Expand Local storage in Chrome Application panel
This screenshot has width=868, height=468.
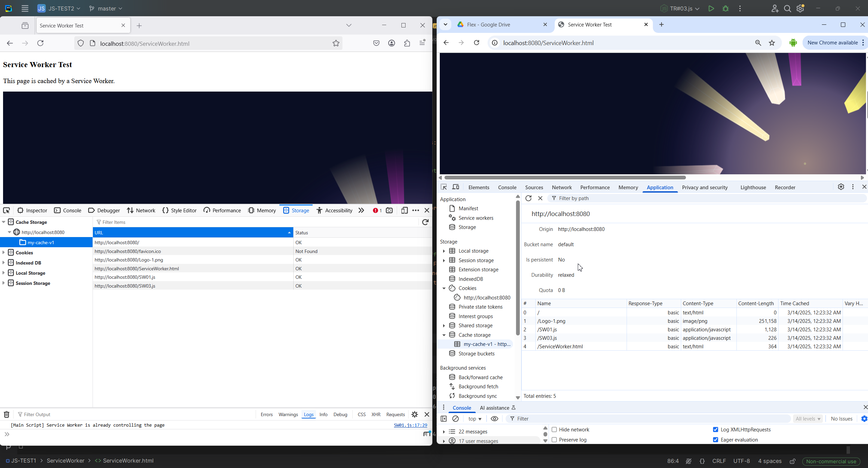[x=444, y=251]
